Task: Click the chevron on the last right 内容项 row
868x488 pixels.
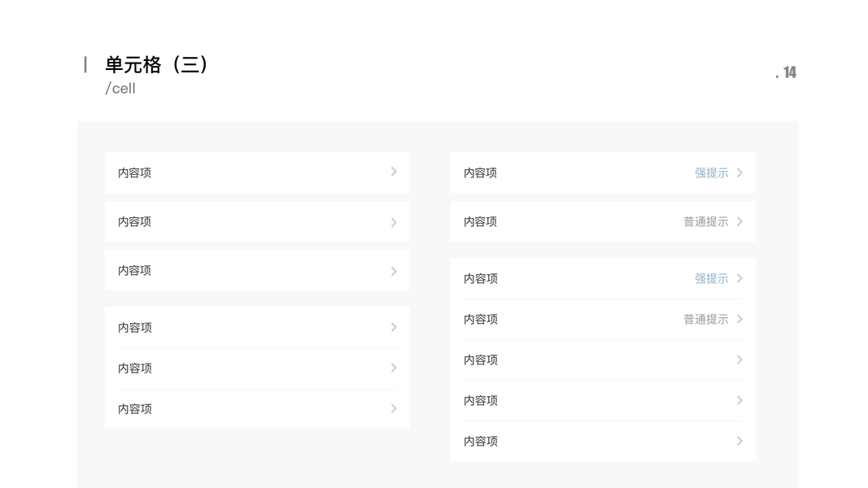Action: click(739, 441)
